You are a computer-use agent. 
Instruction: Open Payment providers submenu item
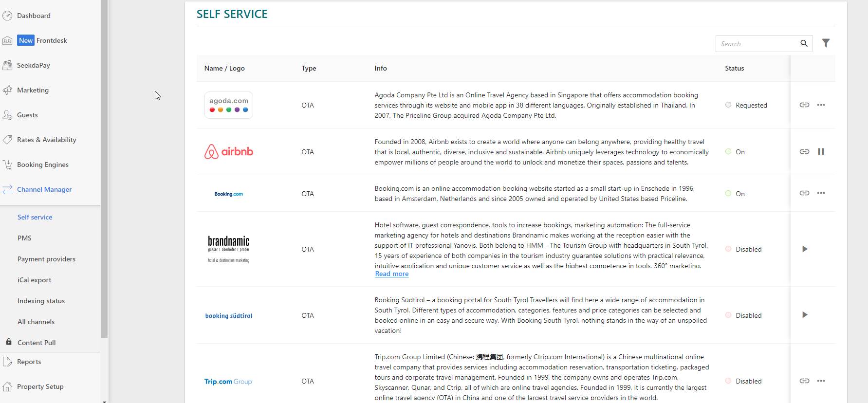46,259
